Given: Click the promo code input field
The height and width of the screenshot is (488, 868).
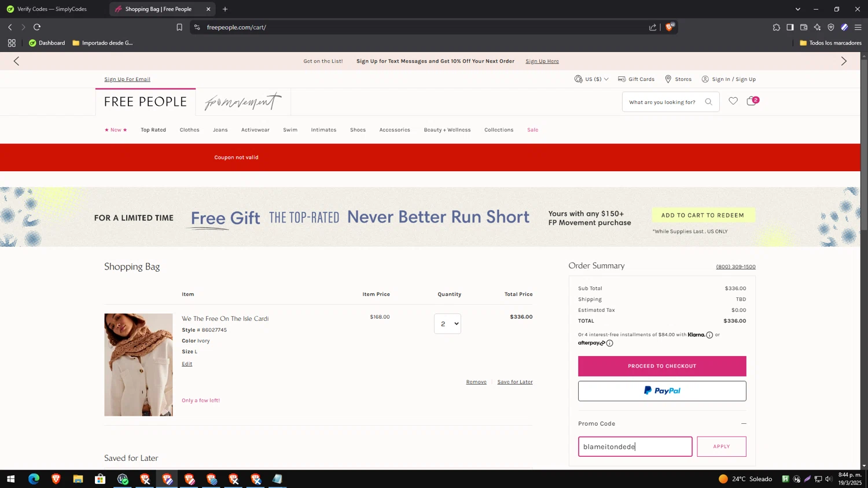Looking at the screenshot, I should pyautogui.click(x=635, y=446).
